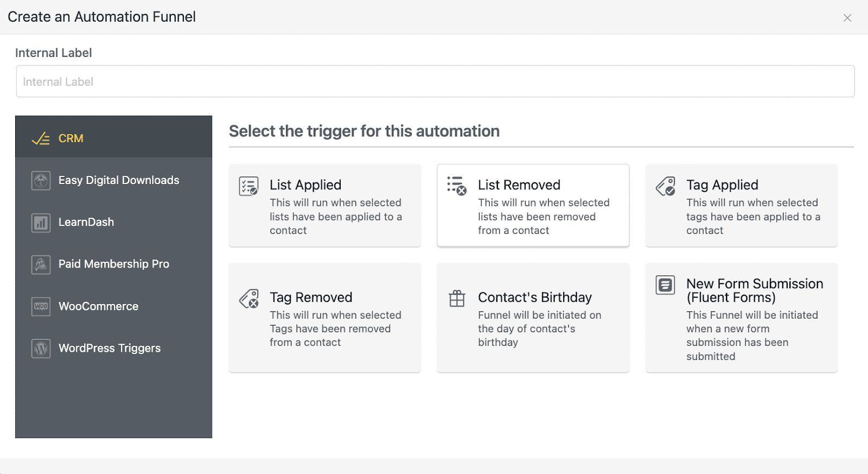The height and width of the screenshot is (474, 868).
Task: Click the Contact's Birthday gift icon
Action: click(457, 298)
